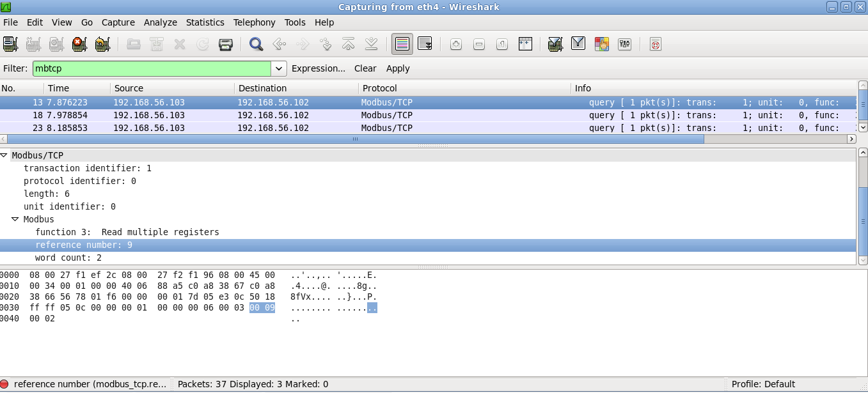Sort by the Destination column header
Viewport: 868px width, 393px height.
click(296, 88)
